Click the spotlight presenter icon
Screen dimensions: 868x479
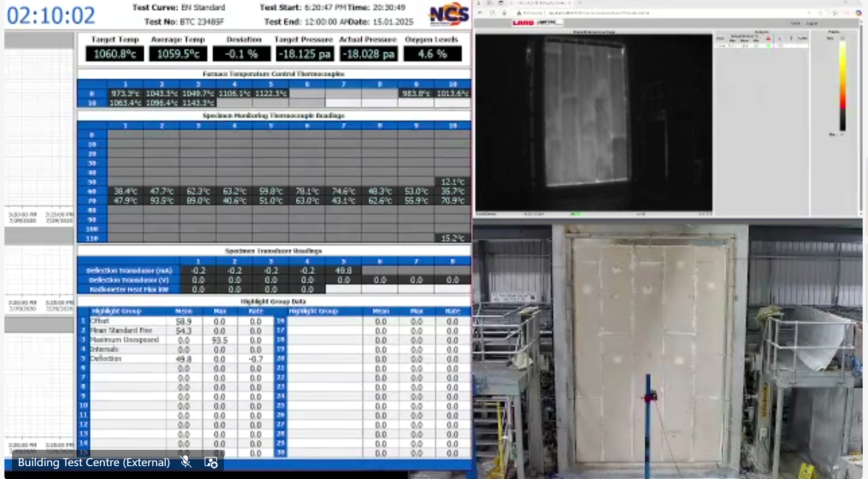click(211, 462)
